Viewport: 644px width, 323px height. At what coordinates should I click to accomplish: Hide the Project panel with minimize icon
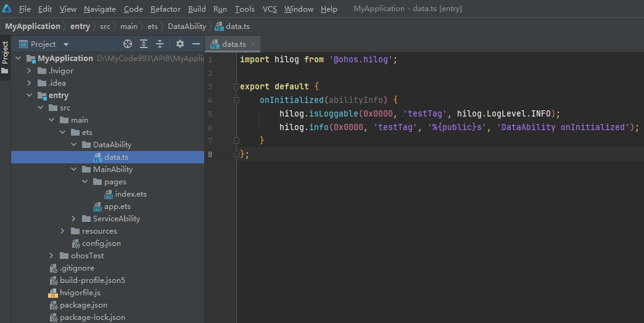coord(196,44)
